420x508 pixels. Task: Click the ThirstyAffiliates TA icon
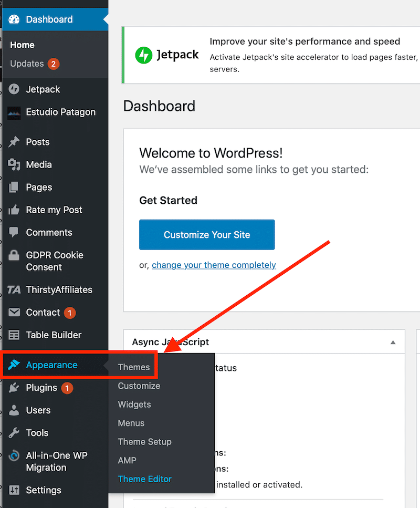(14, 289)
